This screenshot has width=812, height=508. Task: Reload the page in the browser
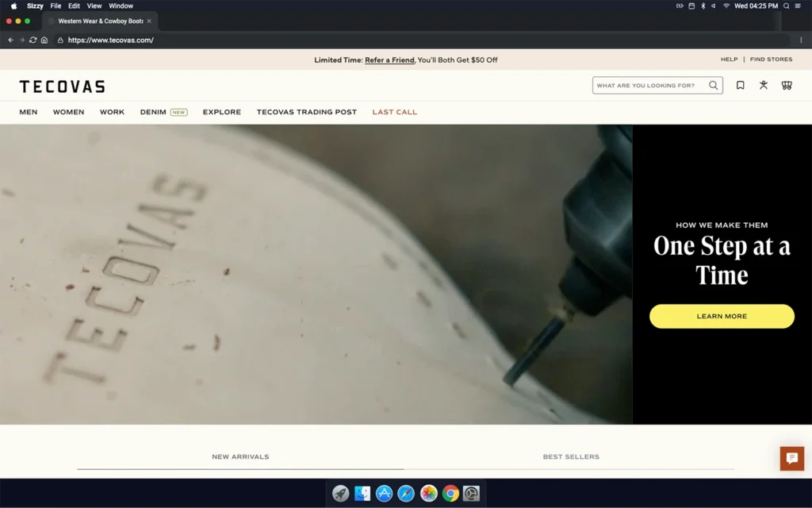point(33,40)
